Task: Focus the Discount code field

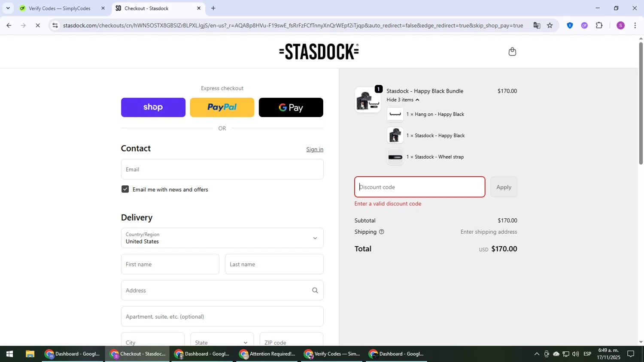Action: click(420, 187)
